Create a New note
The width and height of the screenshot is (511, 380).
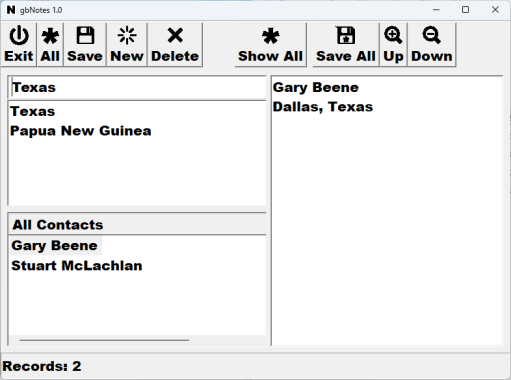[x=127, y=45]
